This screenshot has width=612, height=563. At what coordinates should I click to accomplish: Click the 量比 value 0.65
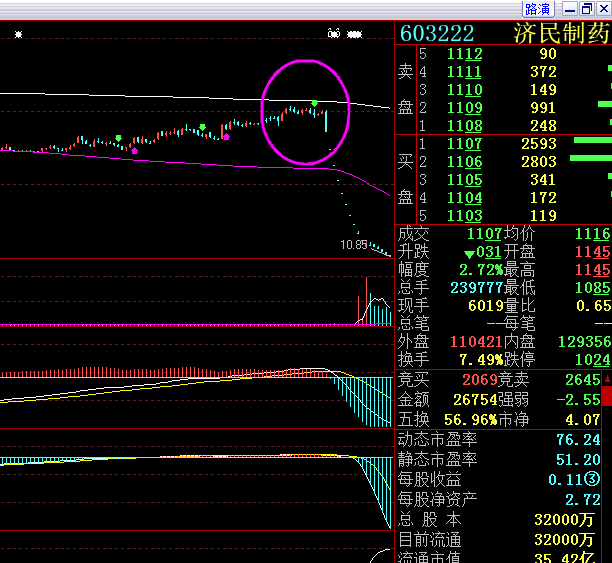pyautogui.click(x=593, y=306)
